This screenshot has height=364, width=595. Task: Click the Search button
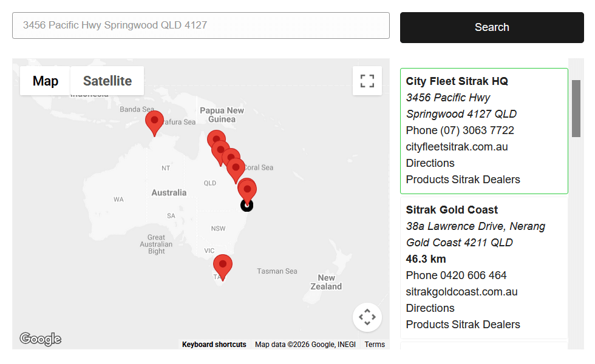pos(492,27)
